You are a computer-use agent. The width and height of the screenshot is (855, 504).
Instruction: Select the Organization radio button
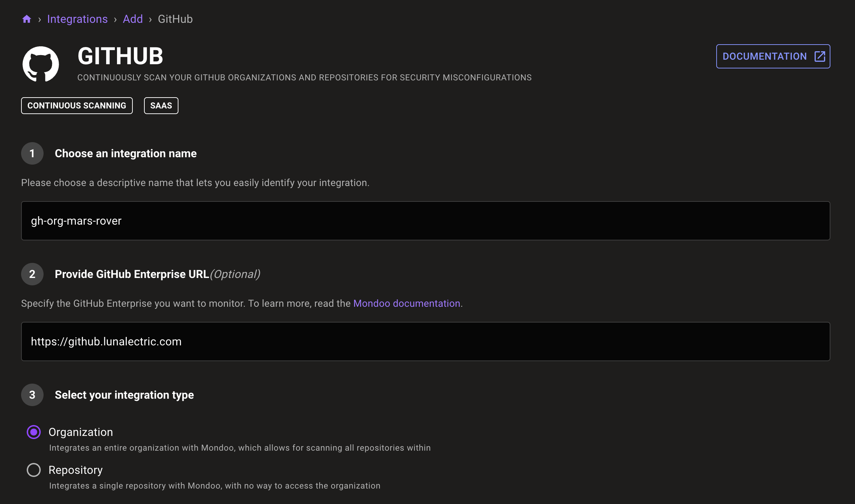click(x=34, y=432)
